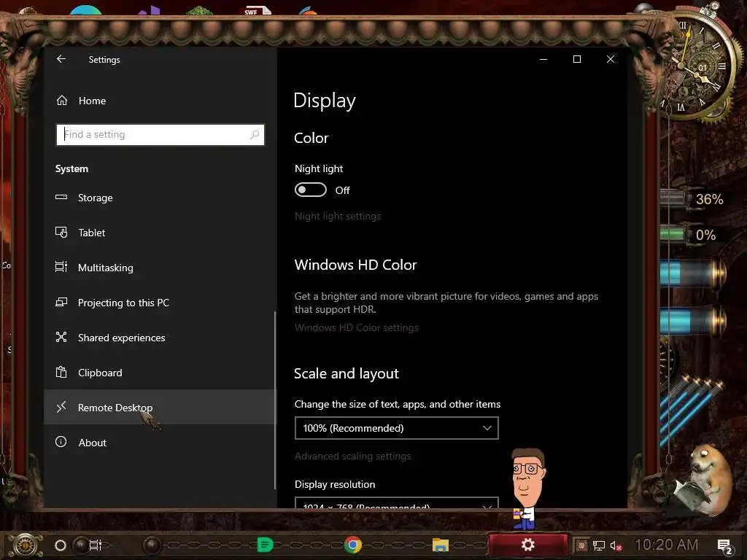Click the 36% meter gadget
The image size is (747, 560).
(693, 199)
